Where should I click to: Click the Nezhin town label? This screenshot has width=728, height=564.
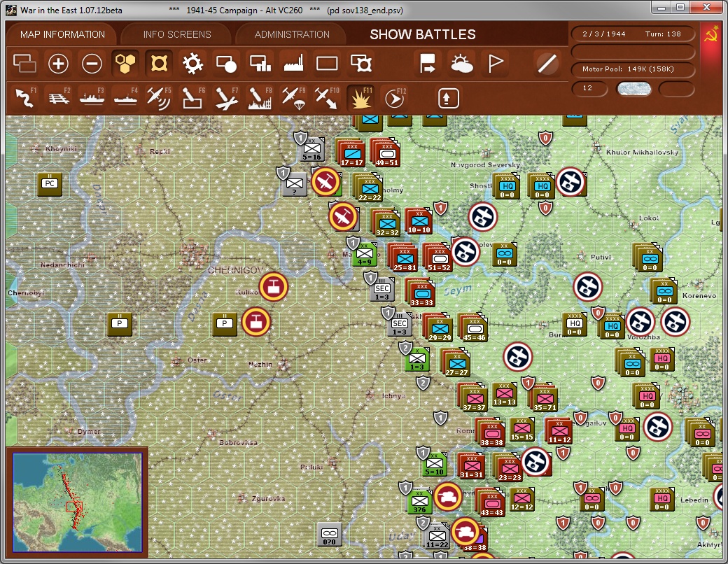point(260,365)
